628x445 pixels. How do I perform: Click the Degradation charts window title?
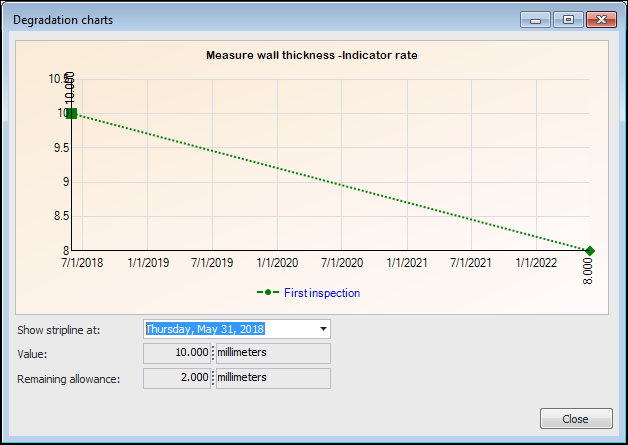(x=63, y=20)
